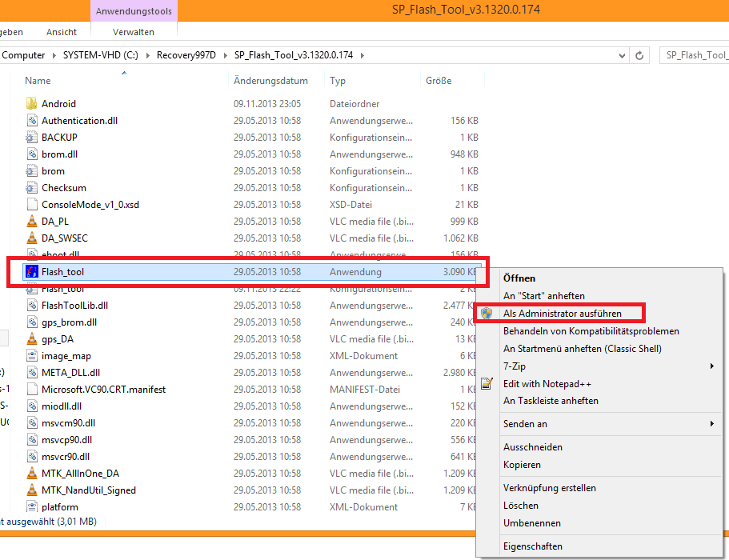Expand the Senden an submenu arrow
The width and height of the screenshot is (729, 560).
tap(712, 423)
